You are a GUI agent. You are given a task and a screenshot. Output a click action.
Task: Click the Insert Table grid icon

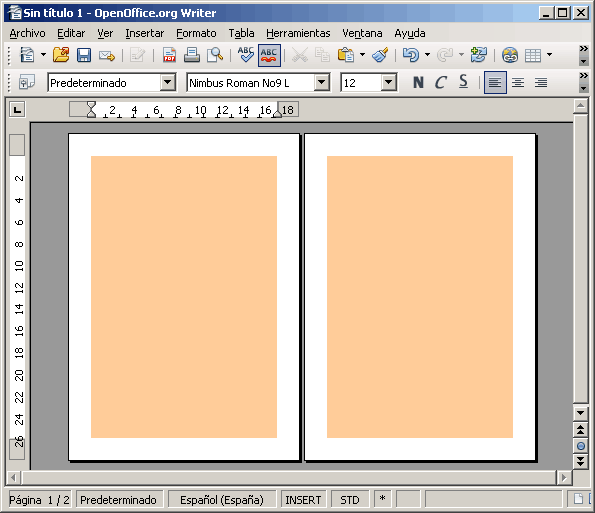tap(533, 56)
